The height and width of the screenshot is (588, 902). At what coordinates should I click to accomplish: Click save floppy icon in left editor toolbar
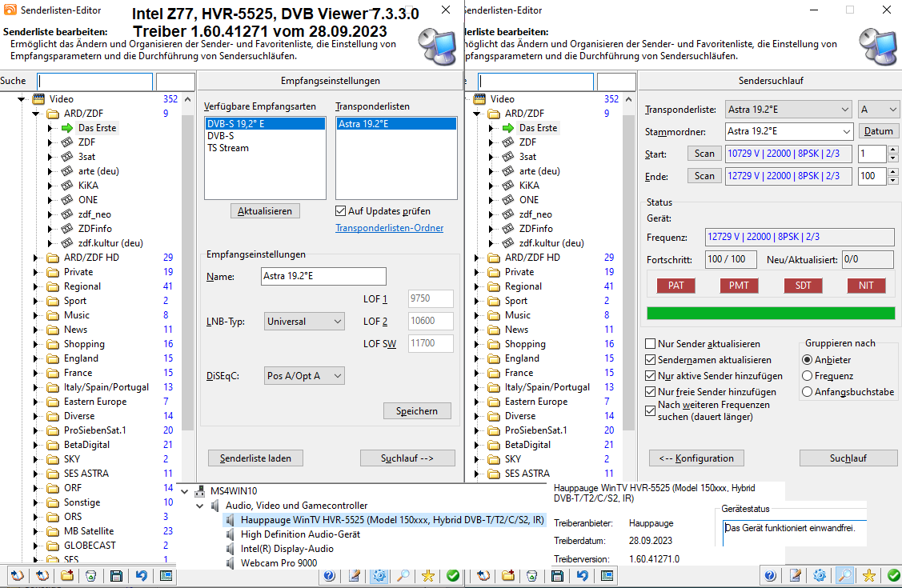pyautogui.click(x=116, y=575)
